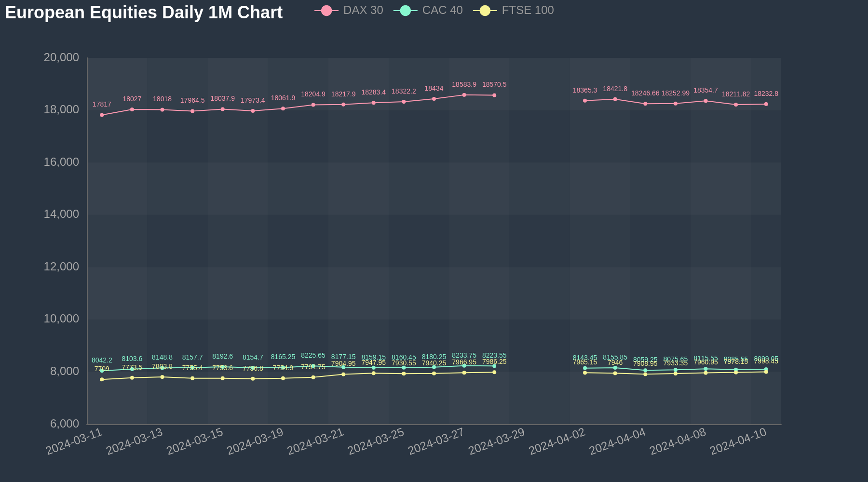Click the x-axis date 2024-03-19
This screenshot has width=868, height=482.
255,442
